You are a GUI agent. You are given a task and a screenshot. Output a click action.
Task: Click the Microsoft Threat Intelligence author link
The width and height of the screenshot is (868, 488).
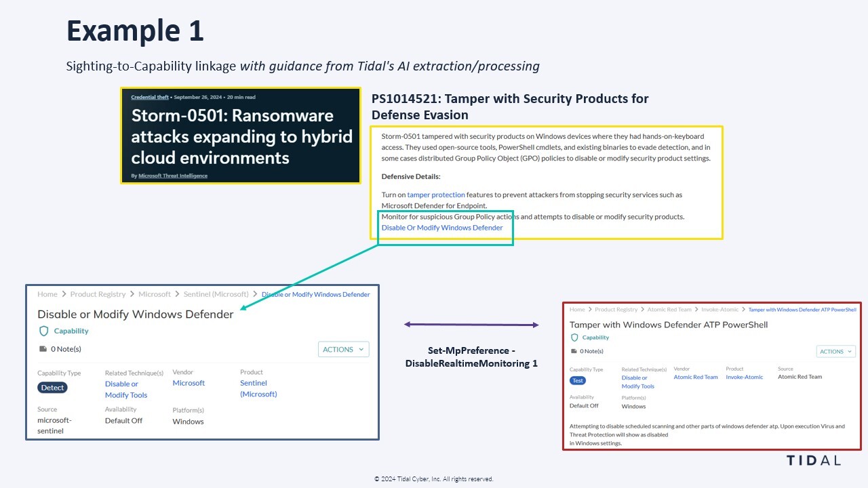(173, 176)
